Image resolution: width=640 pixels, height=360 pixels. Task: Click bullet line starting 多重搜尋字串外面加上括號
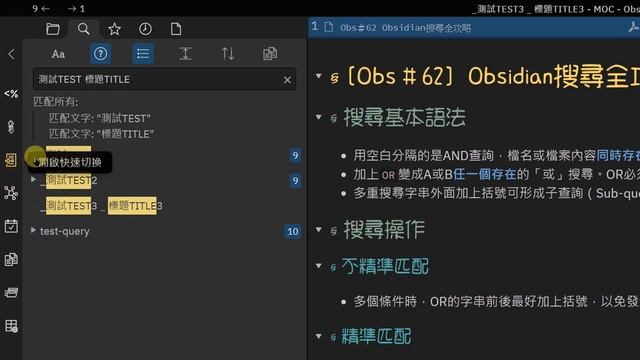(496, 193)
